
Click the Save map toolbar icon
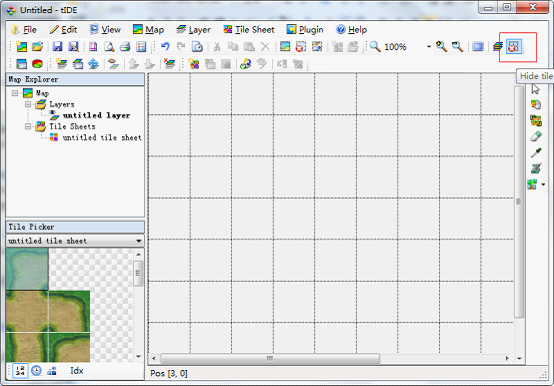[x=57, y=46]
